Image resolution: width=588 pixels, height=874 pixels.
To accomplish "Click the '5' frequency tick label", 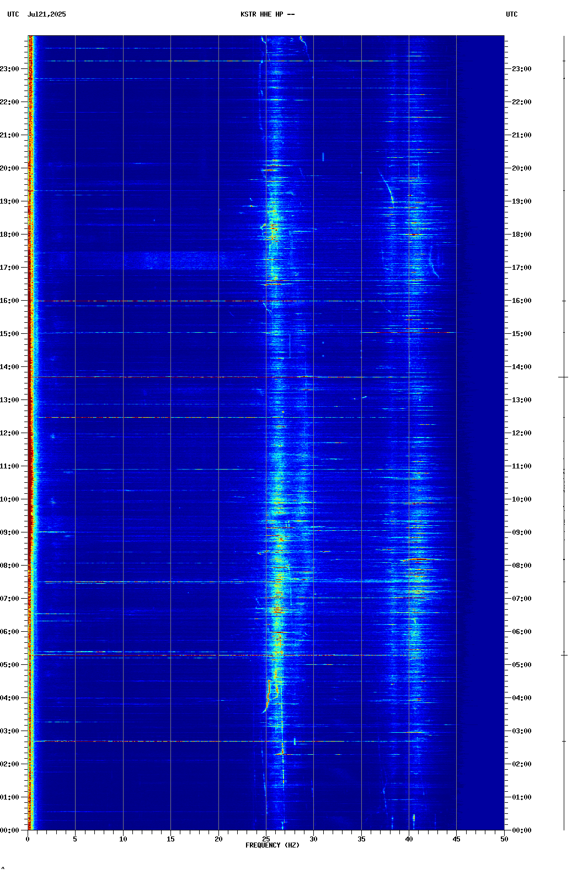I will click(75, 839).
